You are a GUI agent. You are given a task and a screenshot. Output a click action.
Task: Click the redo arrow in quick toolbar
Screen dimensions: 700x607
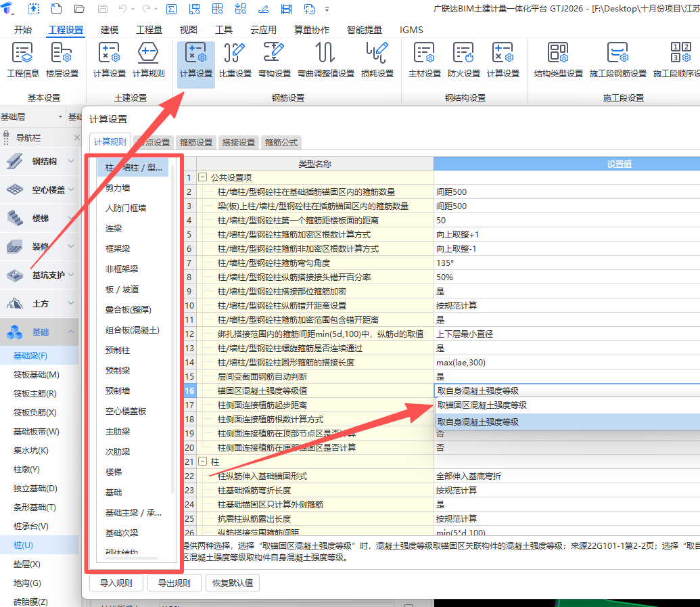[x=146, y=9]
